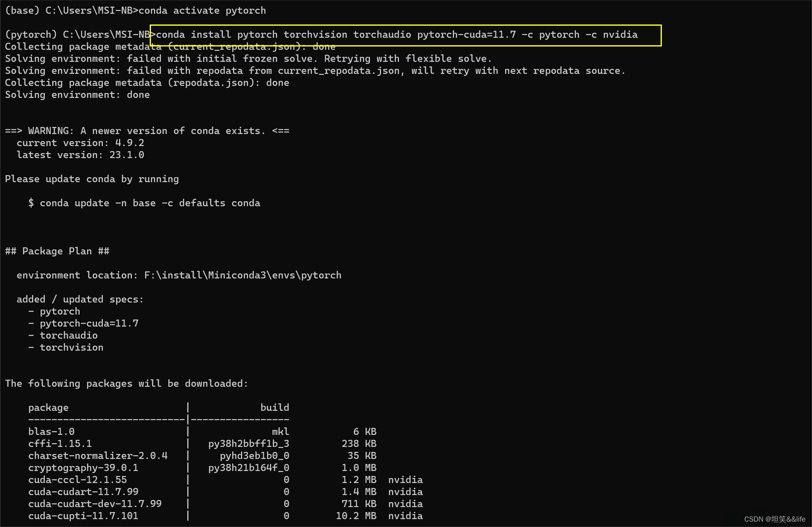This screenshot has height=527, width=812.
Task: Click the 'blas-1.0' package row
Action: [202, 432]
